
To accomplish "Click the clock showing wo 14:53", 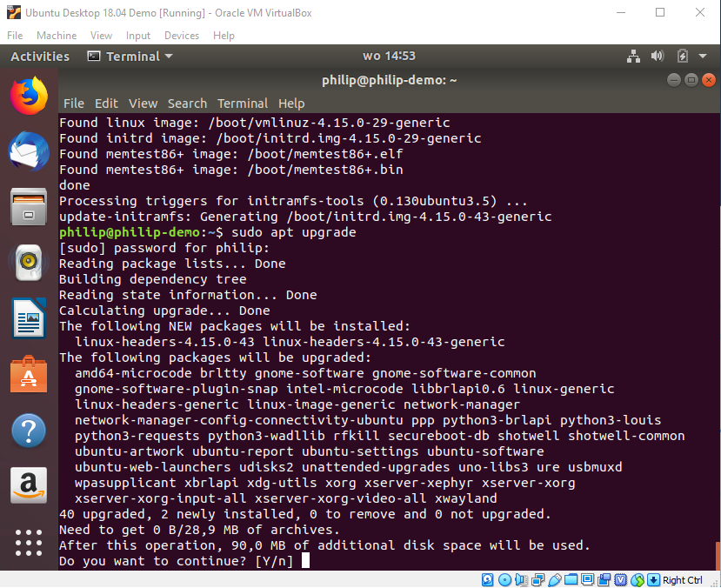I will (389, 56).
